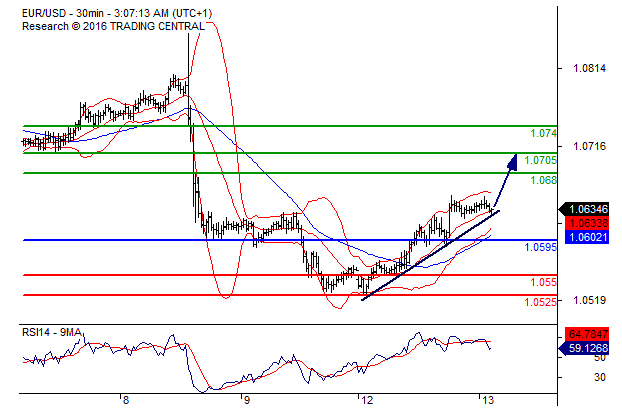Click the RSI 50 level label

point(600,357)
